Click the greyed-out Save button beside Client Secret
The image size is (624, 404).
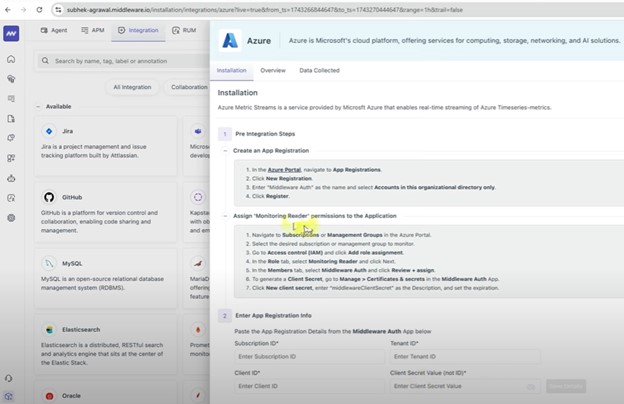pyautogui.click(x=566, y=386)
